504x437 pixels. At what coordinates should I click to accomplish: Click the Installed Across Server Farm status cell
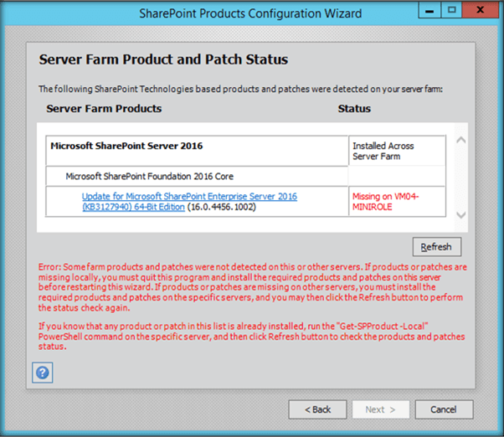tap(397, 151)
